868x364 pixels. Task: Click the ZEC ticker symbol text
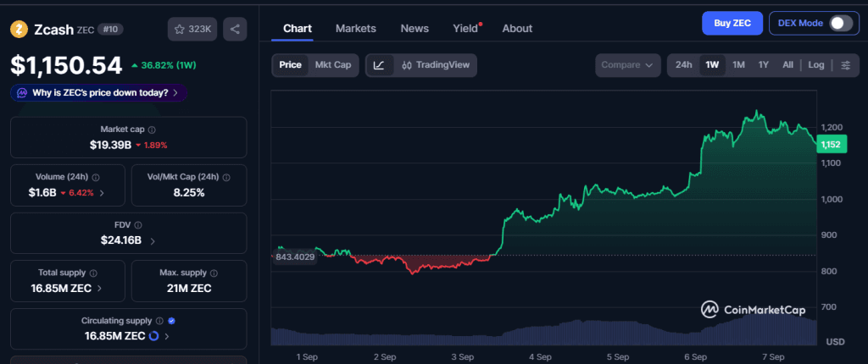(86, 30)
